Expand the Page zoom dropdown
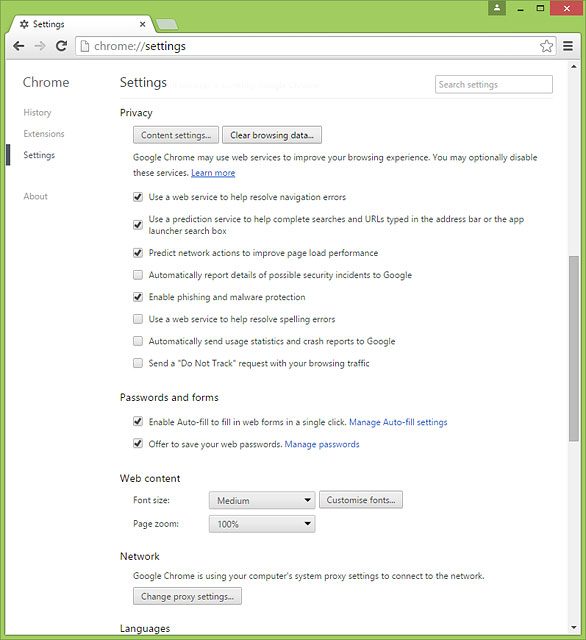The image size is (586, 640). pyautogui.click(x=262, y=524)
